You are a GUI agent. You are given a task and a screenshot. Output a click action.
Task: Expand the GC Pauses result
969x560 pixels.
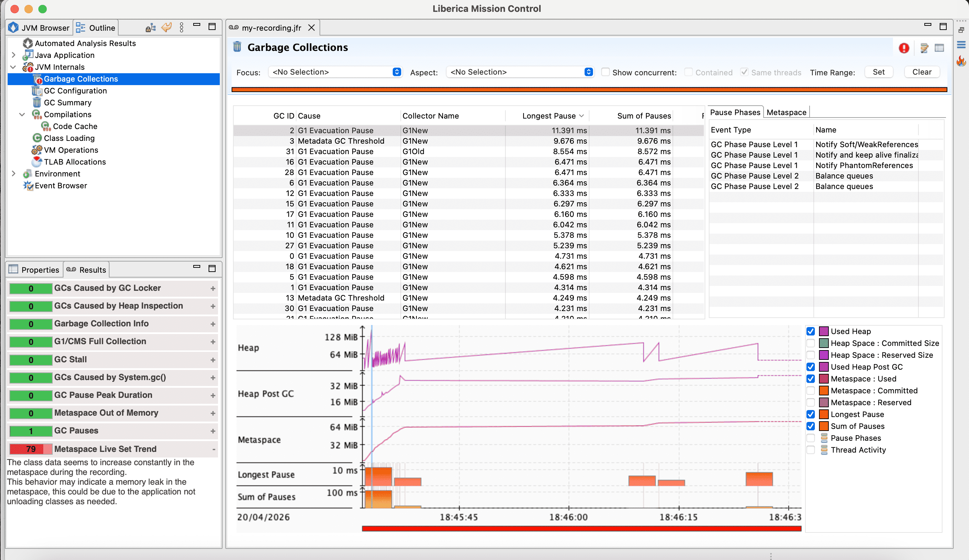pyautogui.click(x=213, y=431)
